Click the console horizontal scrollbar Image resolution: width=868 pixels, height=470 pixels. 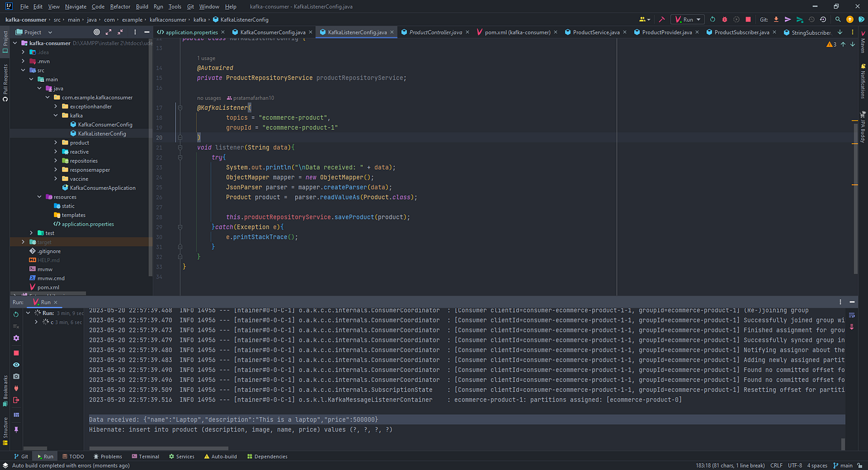[158, 448]
